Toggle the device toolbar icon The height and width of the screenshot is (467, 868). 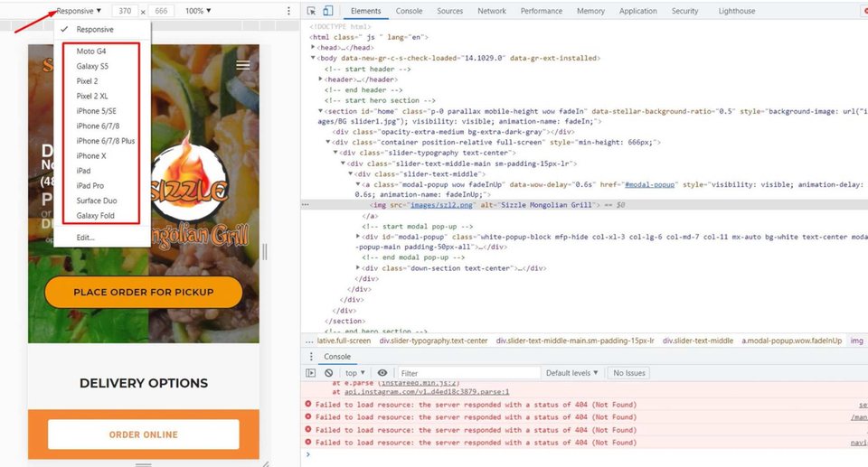[x=327, y=11]
